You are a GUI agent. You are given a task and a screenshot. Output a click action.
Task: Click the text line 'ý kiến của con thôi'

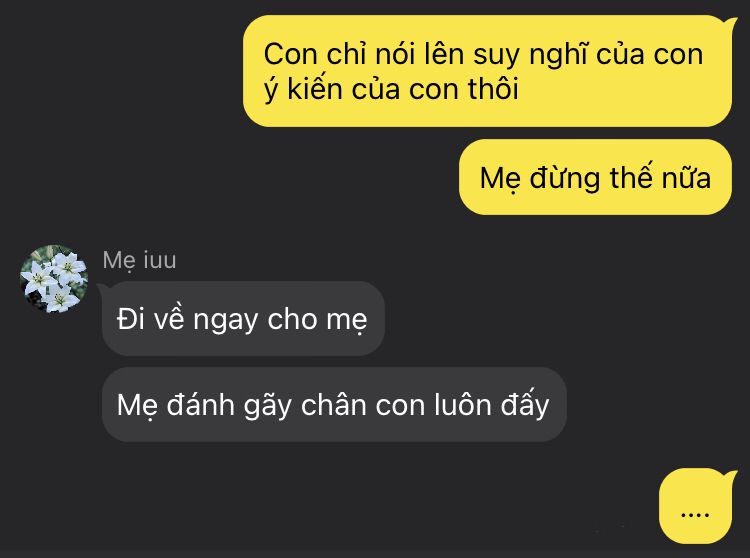[x=391, y=89]
